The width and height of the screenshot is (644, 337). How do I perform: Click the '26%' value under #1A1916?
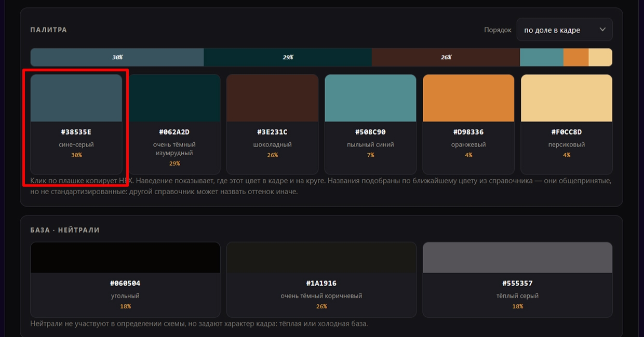[321, 306]
